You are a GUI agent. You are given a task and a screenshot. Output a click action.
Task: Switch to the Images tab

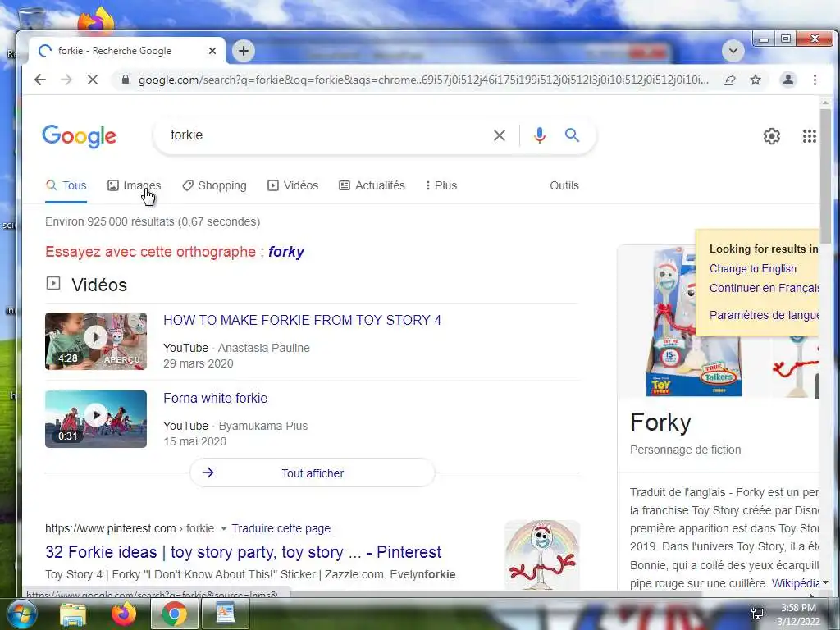pyautogui.click(x=134, y=186)
